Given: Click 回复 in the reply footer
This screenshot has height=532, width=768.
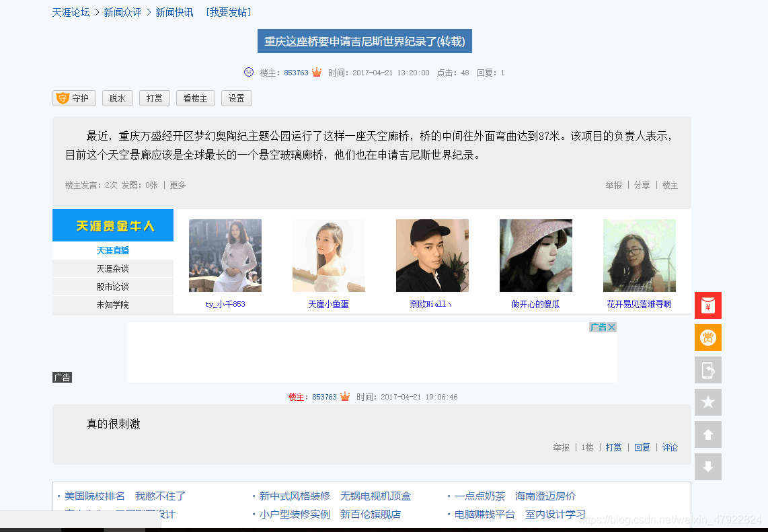Looking at the screenshot, I should (642, 447).
